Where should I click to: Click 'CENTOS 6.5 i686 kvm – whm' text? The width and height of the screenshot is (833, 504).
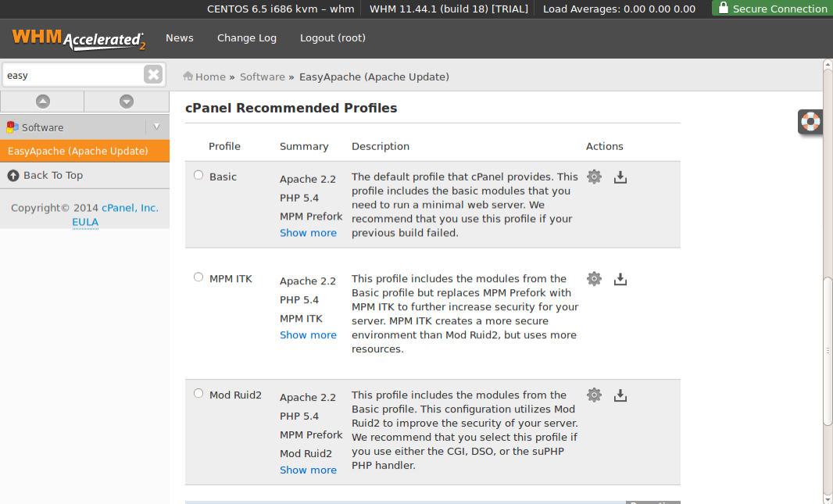(281, 9)
